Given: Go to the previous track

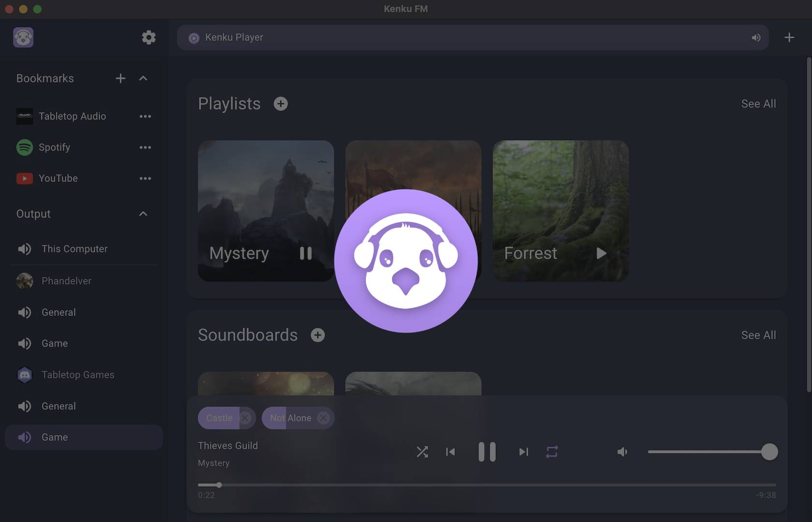Looking at the screenshot, I should point(450,452).
